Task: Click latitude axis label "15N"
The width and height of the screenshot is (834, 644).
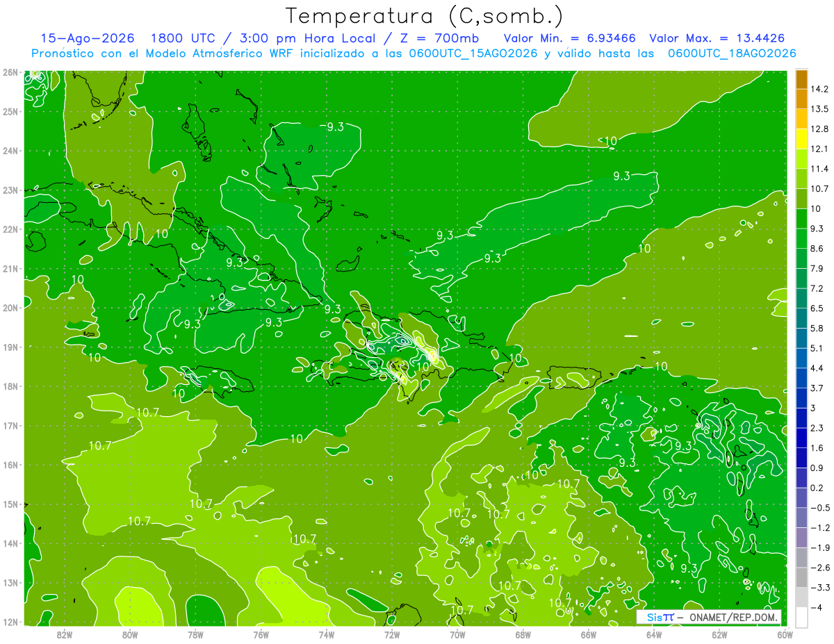Action: tap(10, 504)
